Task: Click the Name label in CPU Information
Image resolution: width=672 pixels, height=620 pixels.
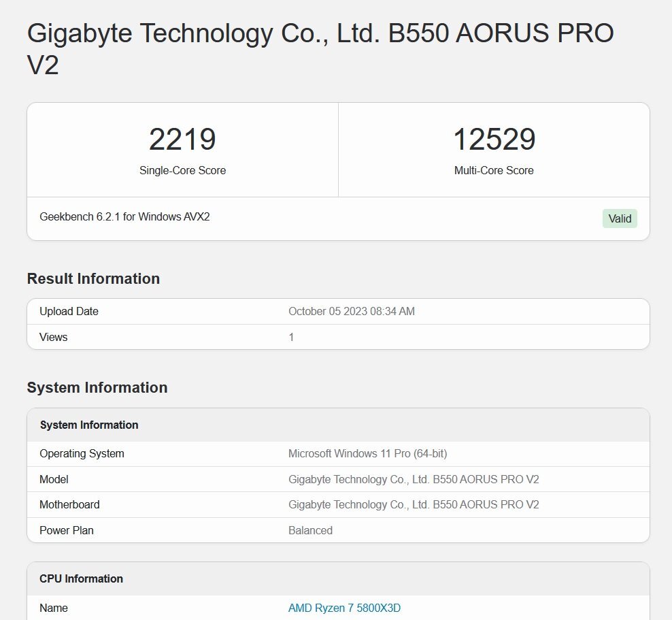Action: 54,608
